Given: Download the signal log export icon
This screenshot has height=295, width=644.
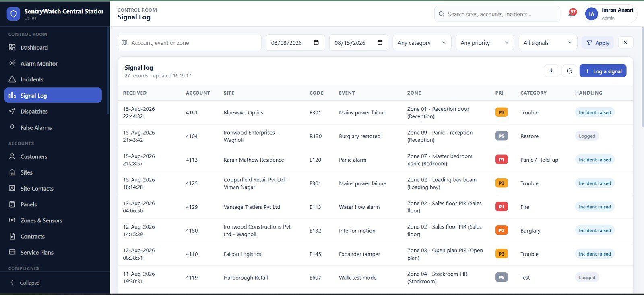Looking at the screenshot, I should pos(551,71).
